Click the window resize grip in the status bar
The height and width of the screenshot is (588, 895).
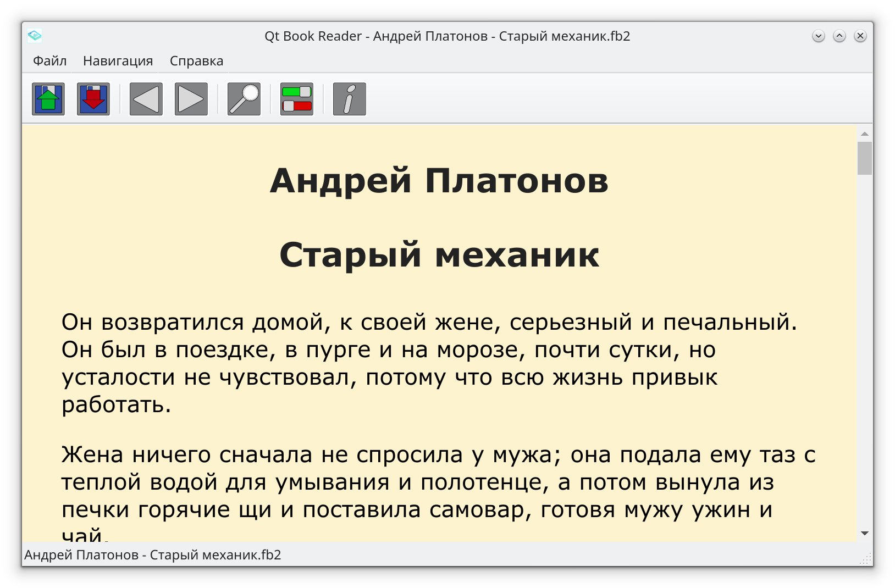[866, 559]
